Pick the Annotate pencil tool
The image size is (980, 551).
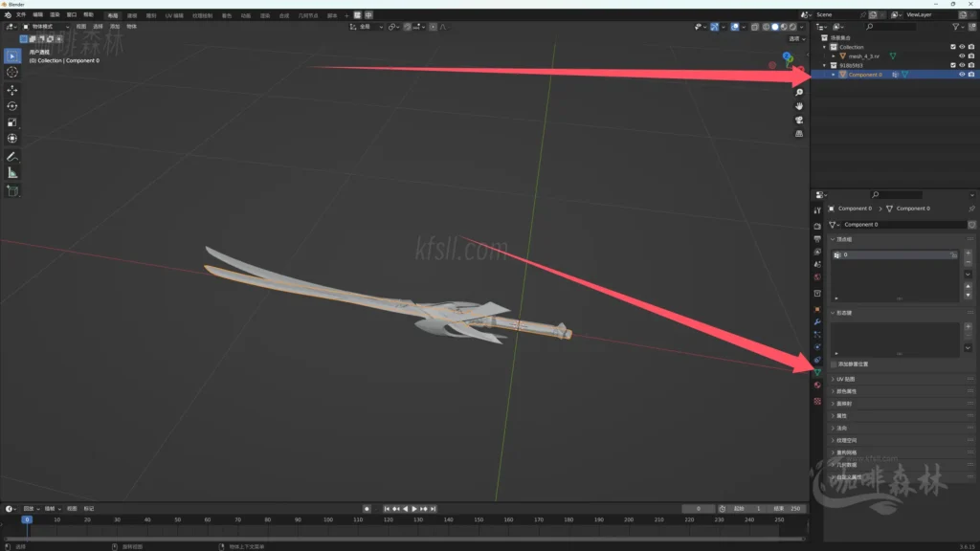(12, 156)
